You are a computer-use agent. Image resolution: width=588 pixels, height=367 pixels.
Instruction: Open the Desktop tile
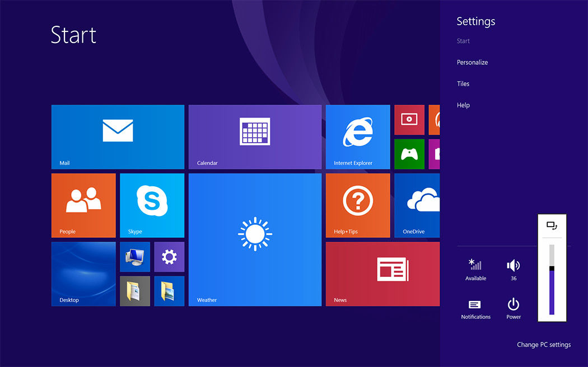tap(83, 274)
